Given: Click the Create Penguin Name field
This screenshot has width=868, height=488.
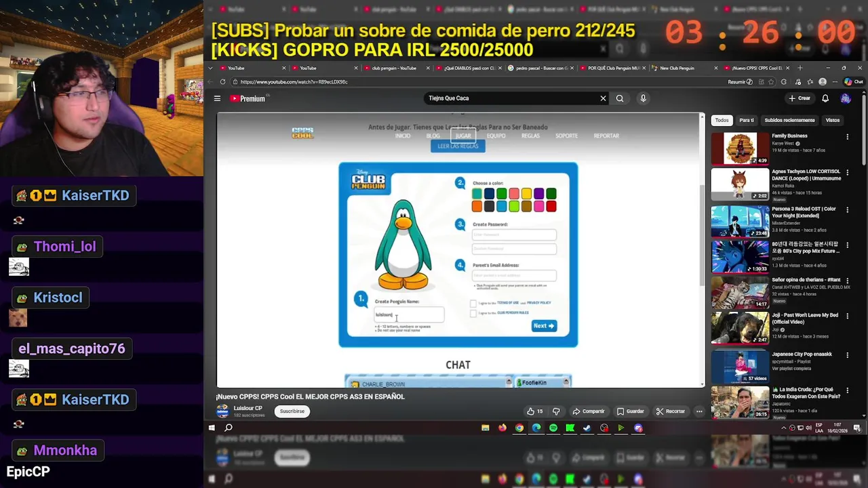Looking at the screenshot, I should pos(409,314).
